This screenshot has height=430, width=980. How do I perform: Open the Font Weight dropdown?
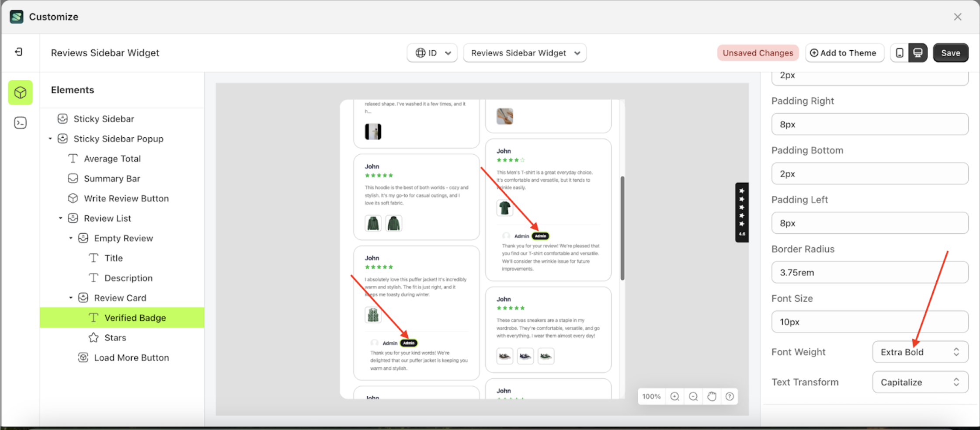click(x=920, y=352)
